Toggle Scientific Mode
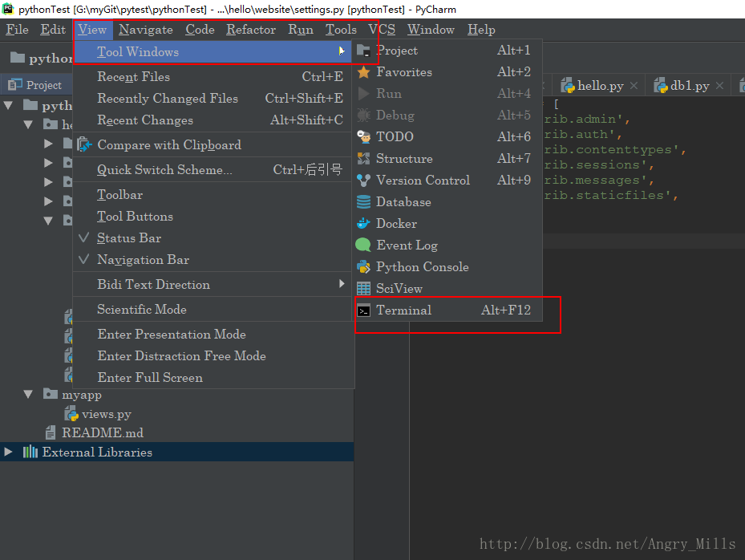 [x=212, y=310]
